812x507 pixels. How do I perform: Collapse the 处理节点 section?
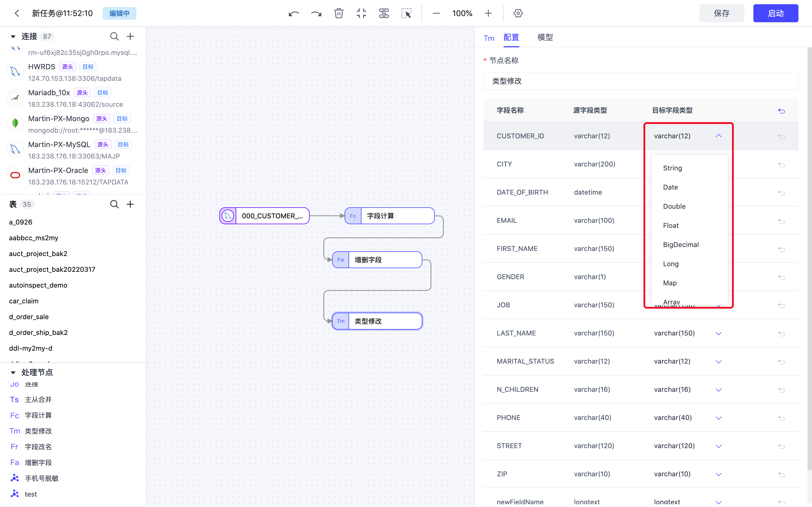(13, 372)
